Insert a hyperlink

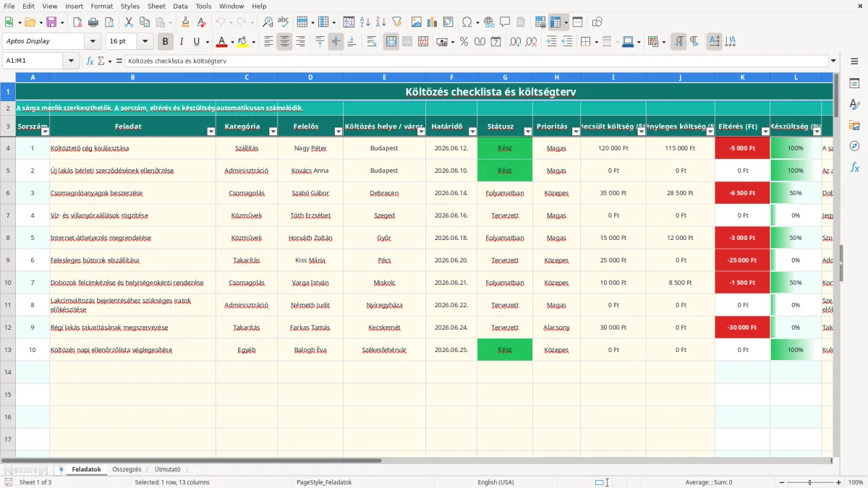pos(489,22)
